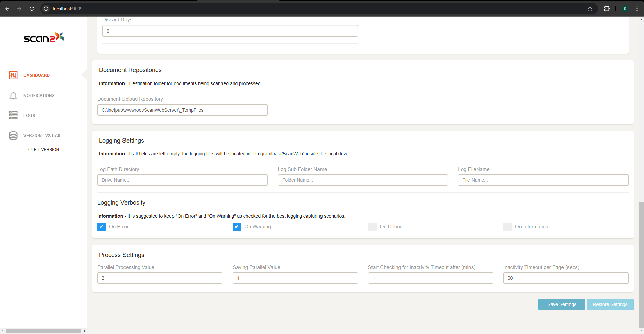Reload the page using refresh icon
Image resolution: width=644 pixels, height=334 pixels.
click(32, 9)
